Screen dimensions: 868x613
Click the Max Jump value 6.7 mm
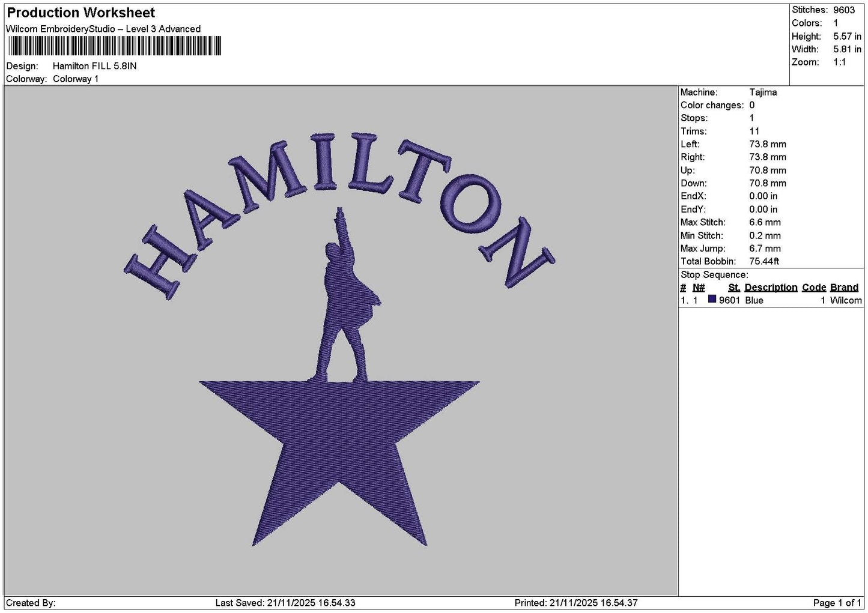point(765,249)
